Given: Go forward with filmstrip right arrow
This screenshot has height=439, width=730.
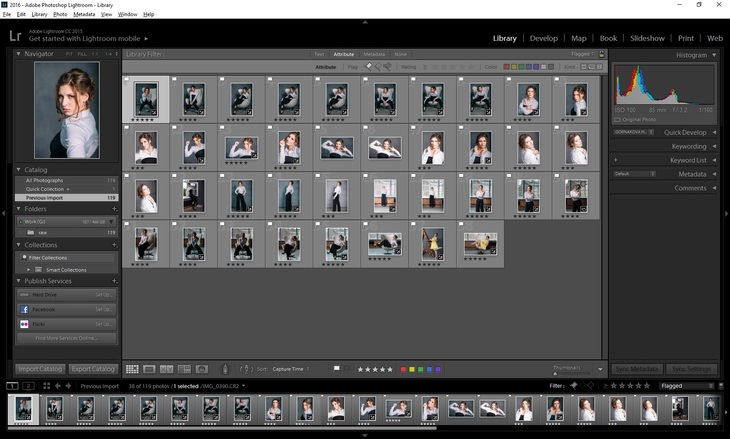Looking at the screenshot, I should point(68,386).
